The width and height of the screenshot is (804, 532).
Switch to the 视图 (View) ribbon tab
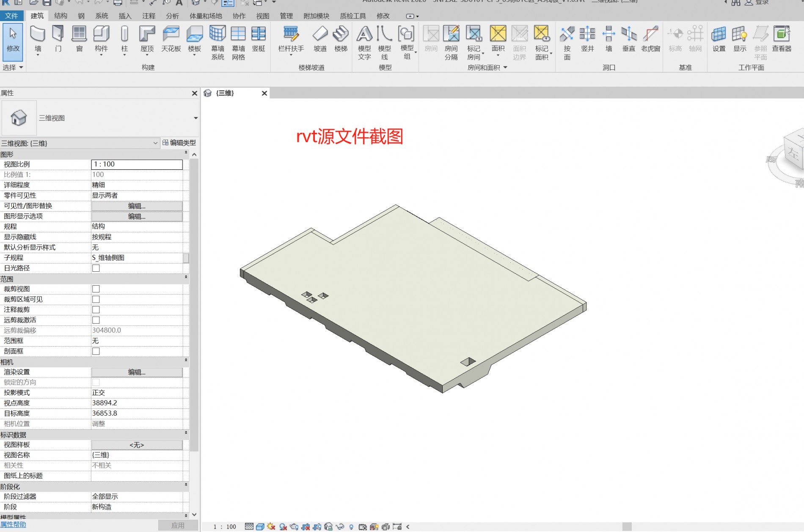[262, 16]
